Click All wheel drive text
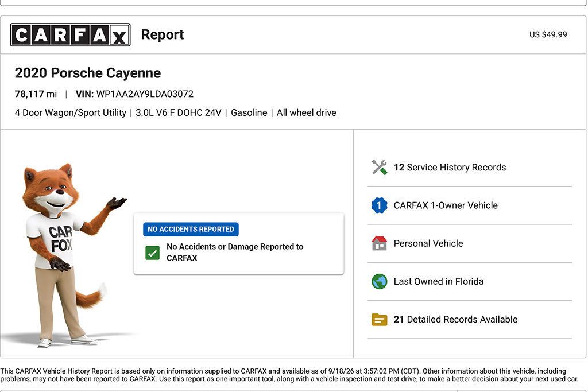 [307, 113]
